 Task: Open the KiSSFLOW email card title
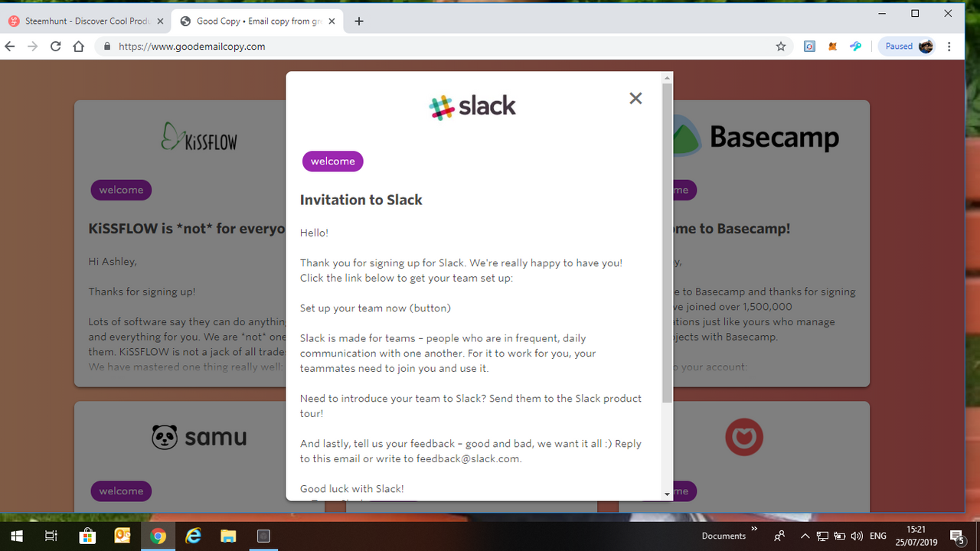187,228
